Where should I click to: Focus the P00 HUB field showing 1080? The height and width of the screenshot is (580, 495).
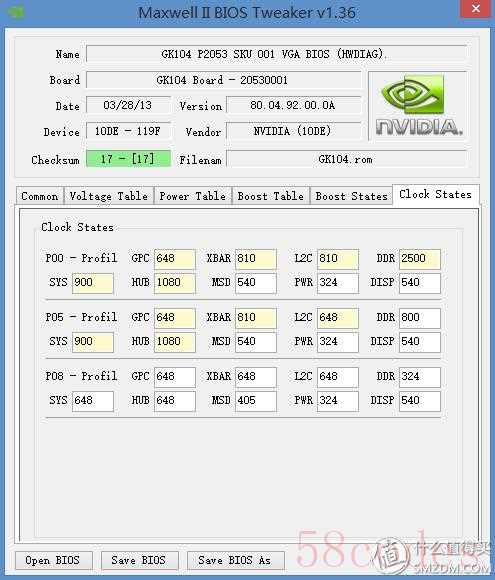[175, 283]
